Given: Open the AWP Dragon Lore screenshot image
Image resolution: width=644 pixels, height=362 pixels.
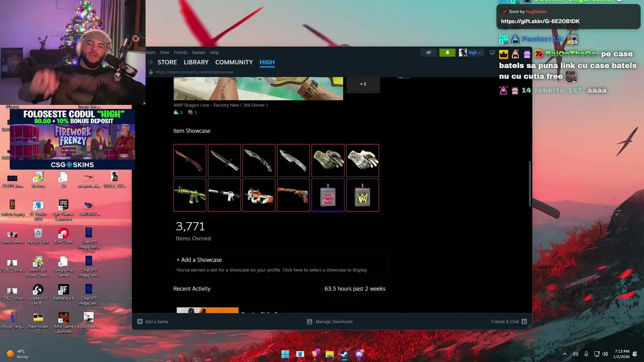Looking at the screenshot, I should [258, 88].
